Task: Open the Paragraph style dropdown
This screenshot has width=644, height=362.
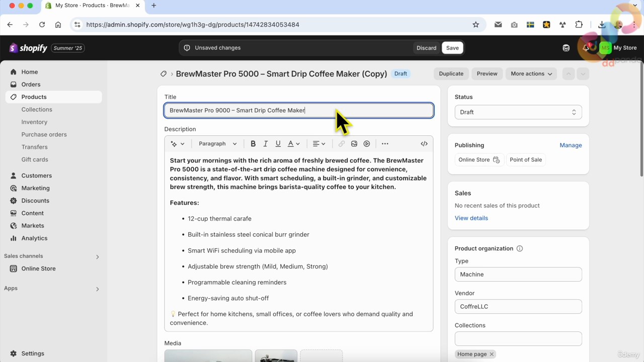Action: coord(217,144)
